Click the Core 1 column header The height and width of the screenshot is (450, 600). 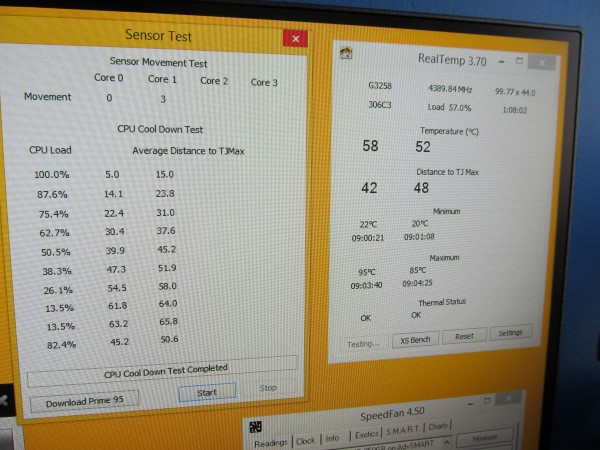[x=162, y=79]
